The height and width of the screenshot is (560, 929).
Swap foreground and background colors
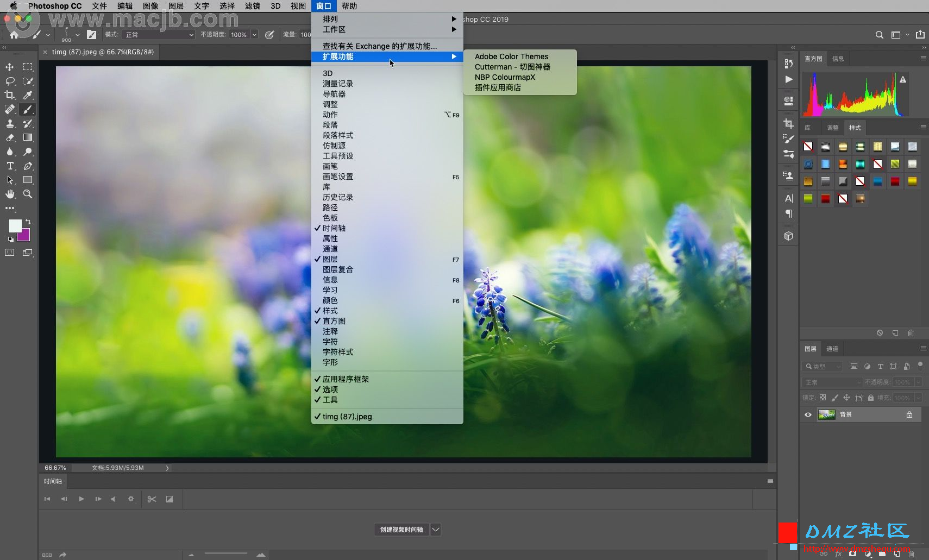[x=28, y=222]
